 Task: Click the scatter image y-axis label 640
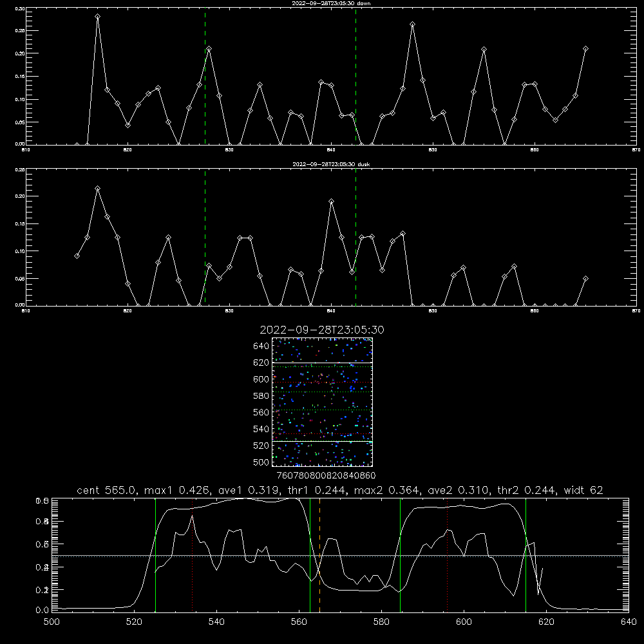click(x=261, y=346)
